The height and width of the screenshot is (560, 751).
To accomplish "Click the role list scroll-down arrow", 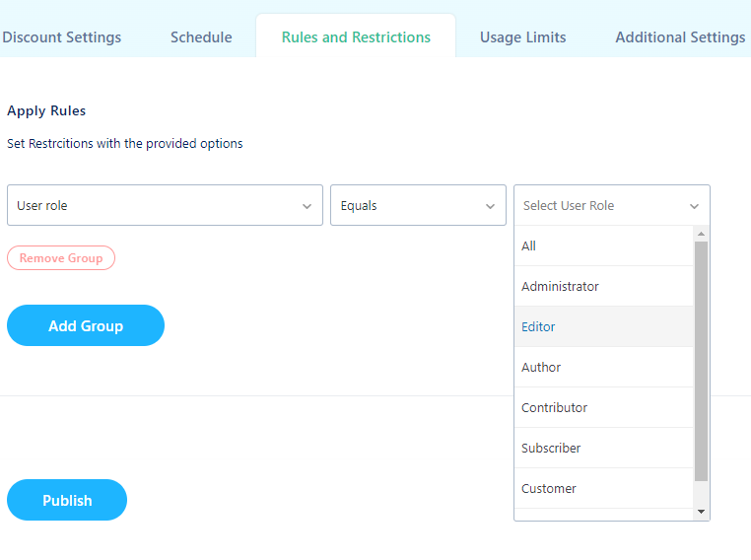I will pos(701,512).
